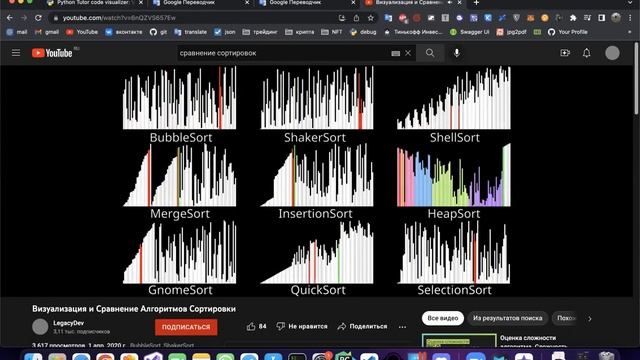Click the Поделиться share button
Screen dimensions: 640x360
(x=362, y=327)
